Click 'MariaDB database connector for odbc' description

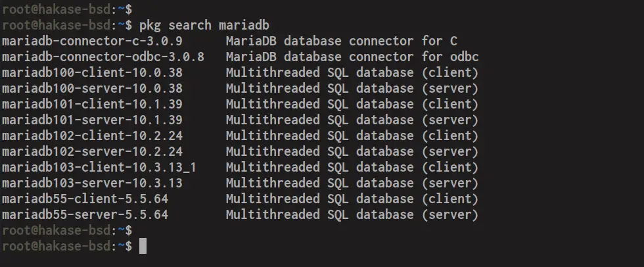click(x=352, y=57)
